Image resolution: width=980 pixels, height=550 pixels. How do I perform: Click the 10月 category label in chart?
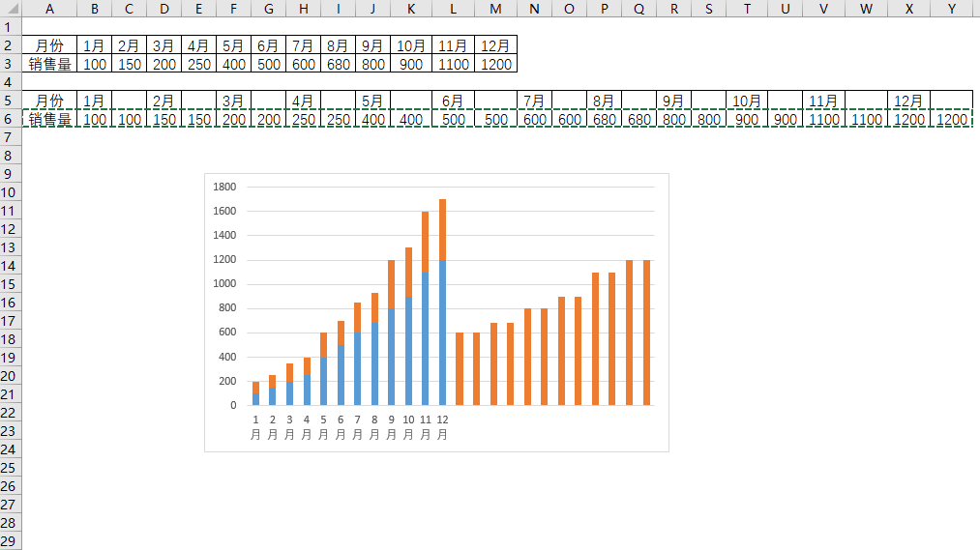tap(408, 427)
